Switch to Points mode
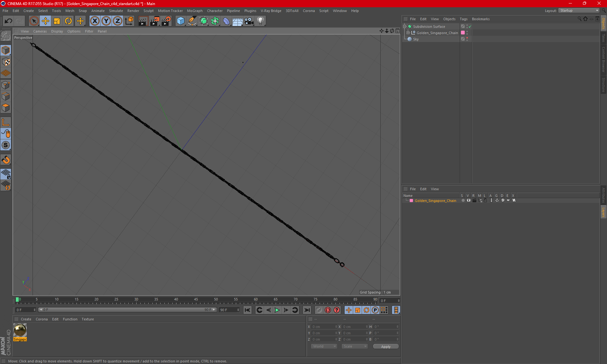Viewport: 607px width, 364px height. (6, 85)
